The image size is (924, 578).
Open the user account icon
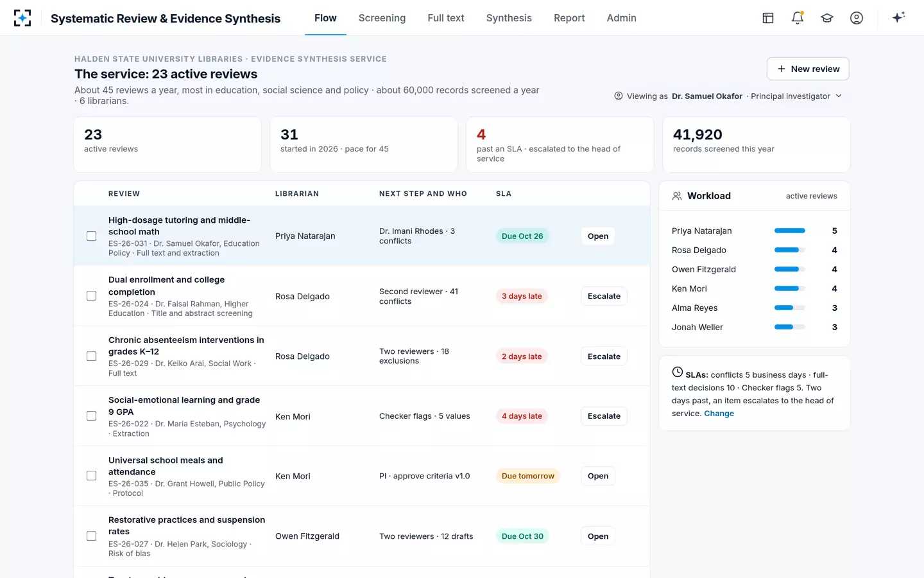click(x=857, y=18)
